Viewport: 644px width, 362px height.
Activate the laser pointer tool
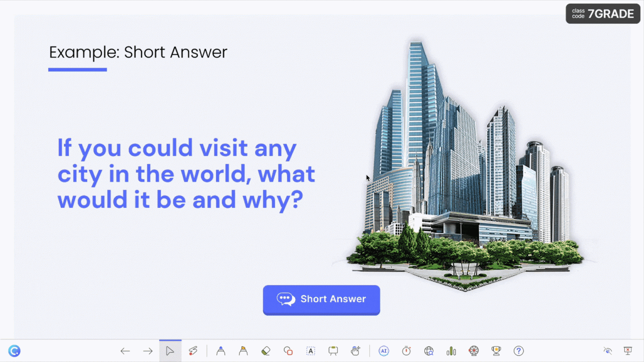click(193, 351)
